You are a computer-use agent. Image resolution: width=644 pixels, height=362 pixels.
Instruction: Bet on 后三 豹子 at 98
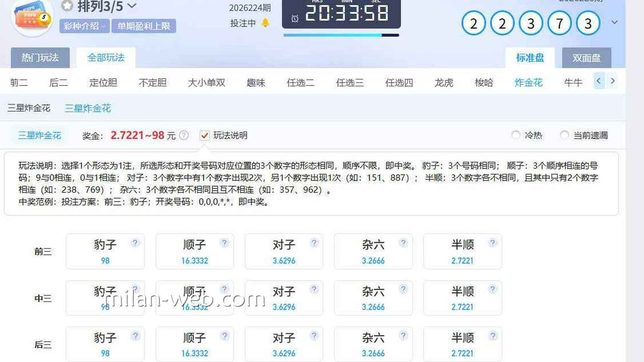[x=105, y=344]
